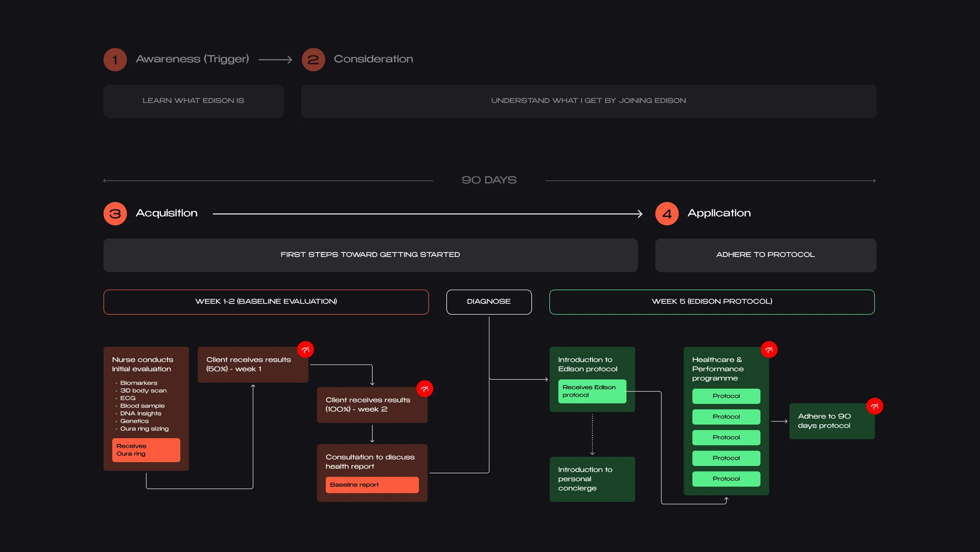Select the ADHERE TO PROTOCOL box
The height and width of the screenshot is (552, 980).
(766, 255)
